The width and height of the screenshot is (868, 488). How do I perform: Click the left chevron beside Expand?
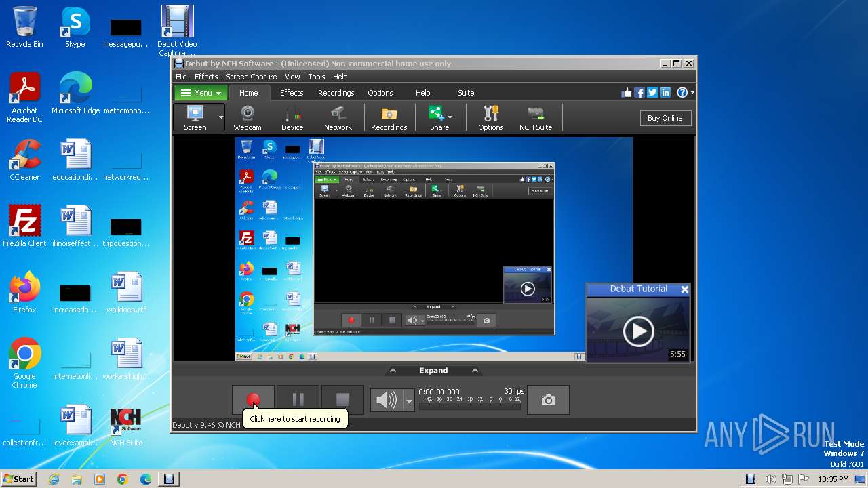(392, 371)
